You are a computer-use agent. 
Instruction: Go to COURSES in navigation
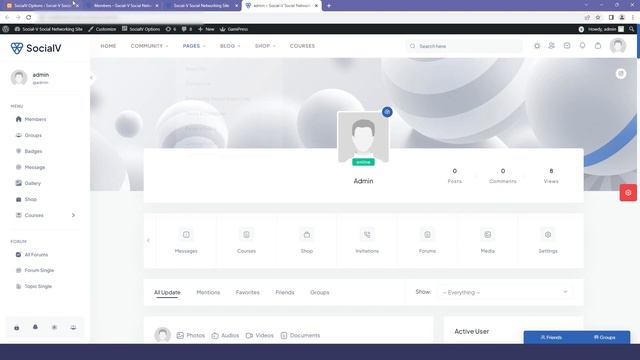[302, 46]
